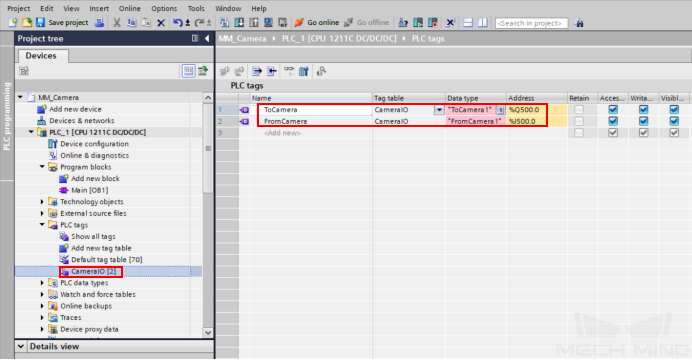Toggle Retain checkbox for ToCamera
692x360 pixels.
(x=579, y=109)
